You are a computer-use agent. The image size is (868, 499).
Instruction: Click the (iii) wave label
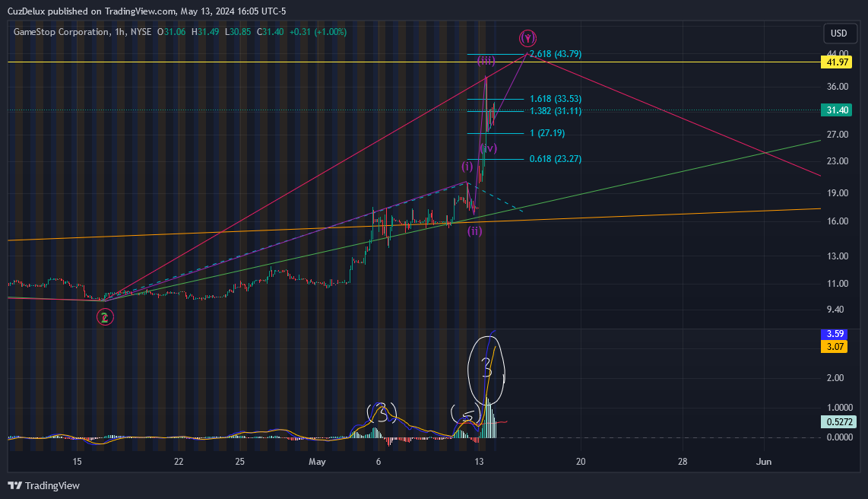pyautogui.click(x=486, y=60)
